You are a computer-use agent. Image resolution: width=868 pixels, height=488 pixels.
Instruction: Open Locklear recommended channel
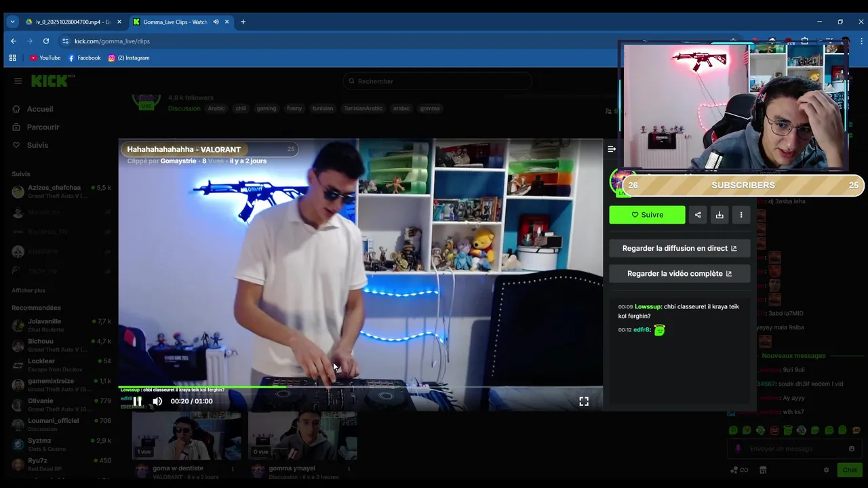pyautogui.click(x=61, y=365)
